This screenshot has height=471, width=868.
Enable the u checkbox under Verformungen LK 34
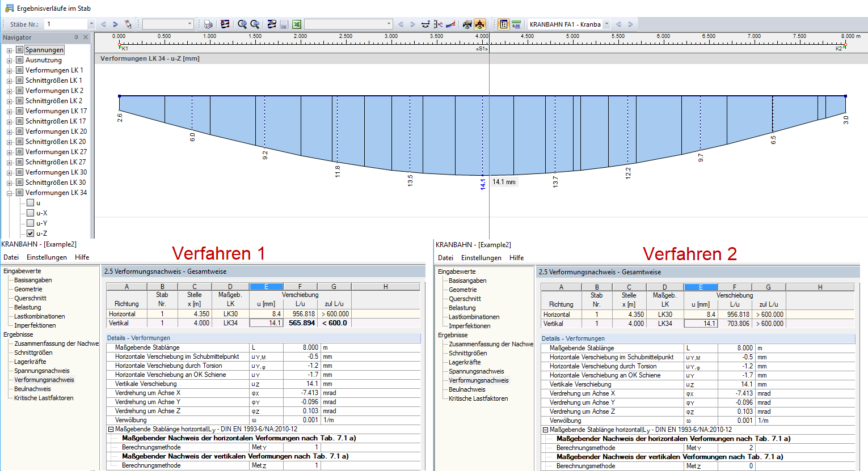click(31, 203)
